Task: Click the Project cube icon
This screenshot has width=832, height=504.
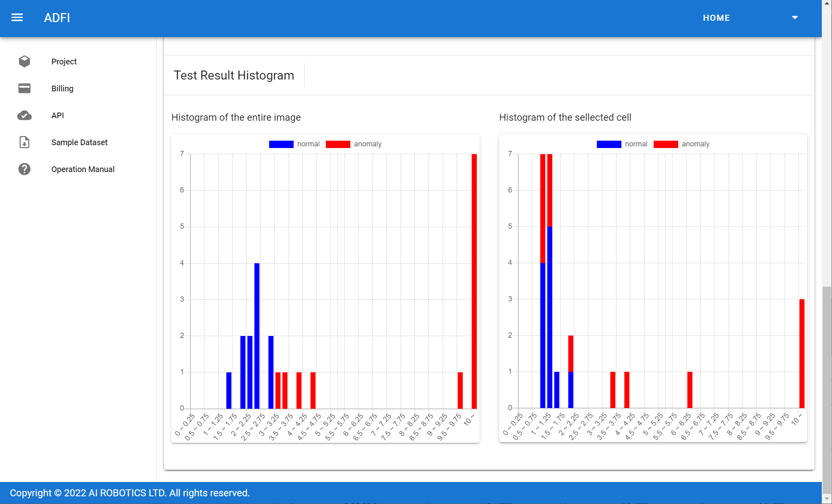Action: click(24, 62)
